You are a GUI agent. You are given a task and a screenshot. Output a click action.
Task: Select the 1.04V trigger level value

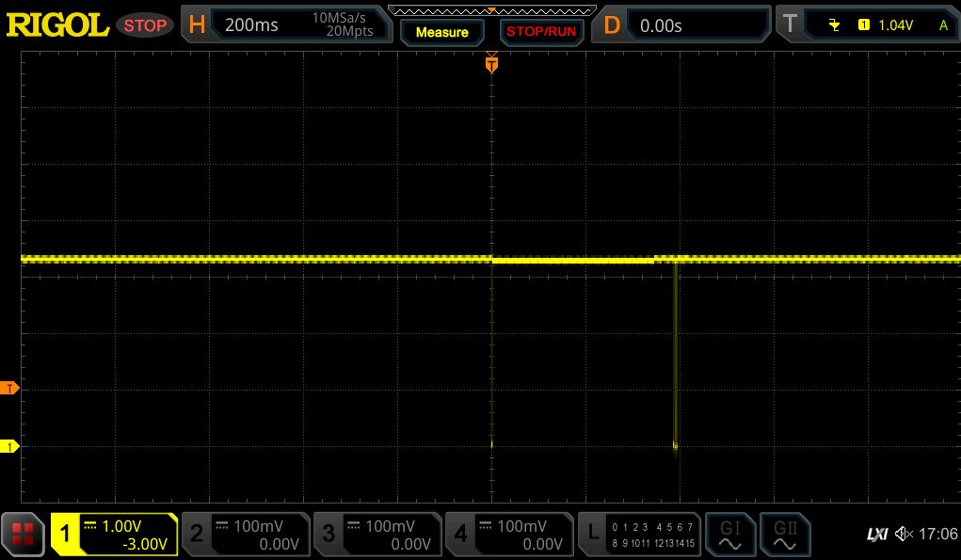tap(895, 25)
